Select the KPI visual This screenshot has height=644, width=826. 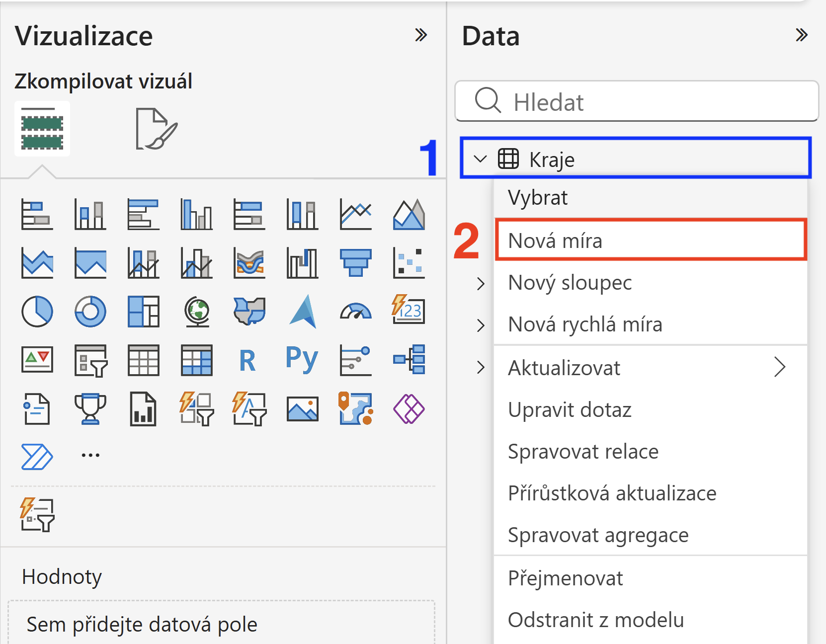click(x=37, y=360)
